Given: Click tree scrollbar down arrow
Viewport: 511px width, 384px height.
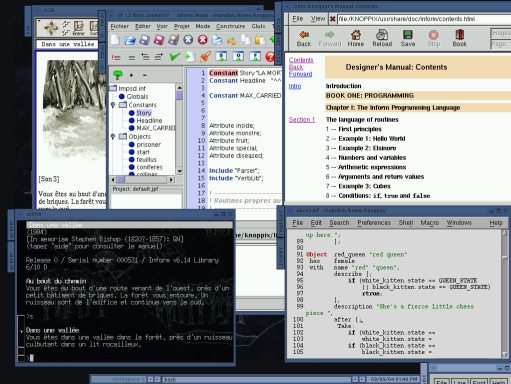Looking at the screenshot, I should pyautogui.click(x=179, y=171).
